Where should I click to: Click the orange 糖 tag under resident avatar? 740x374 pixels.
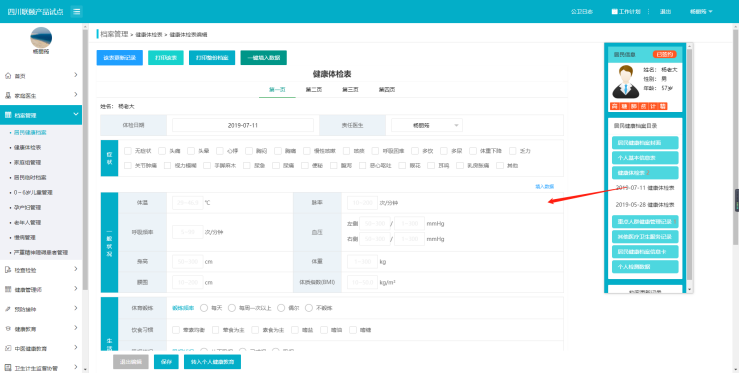624,106
